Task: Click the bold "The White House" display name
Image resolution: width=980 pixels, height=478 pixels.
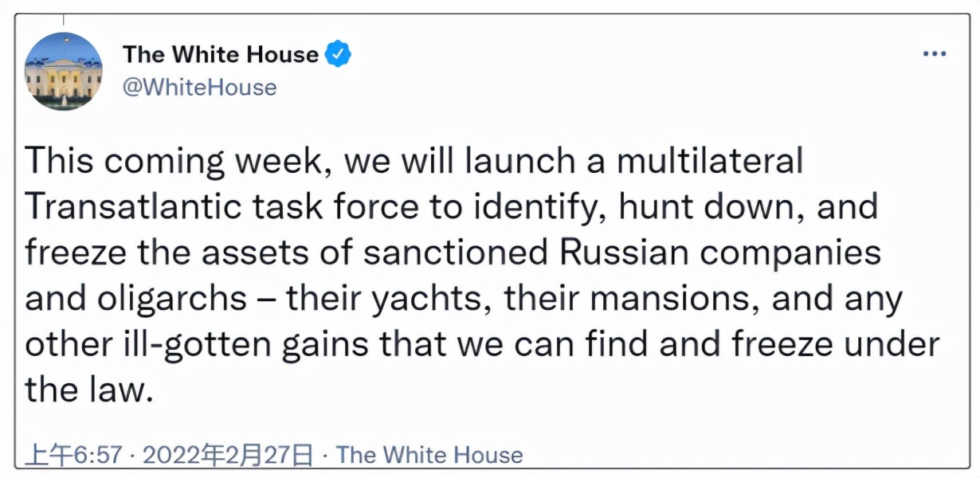Action: tap(220, 55)
